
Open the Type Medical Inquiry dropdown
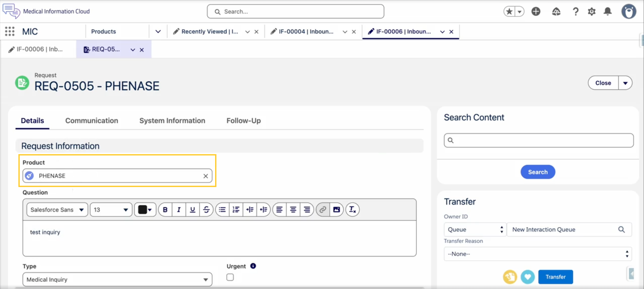[x=117, y=280]
